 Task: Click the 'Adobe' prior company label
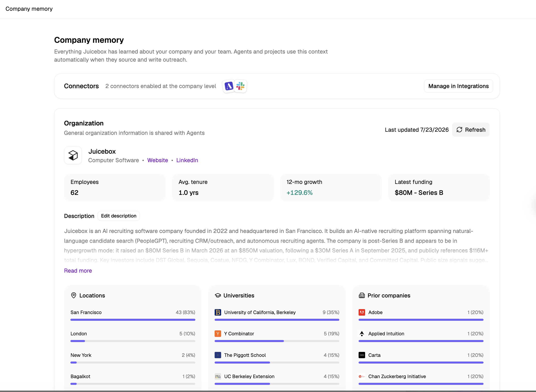[375, 312]
